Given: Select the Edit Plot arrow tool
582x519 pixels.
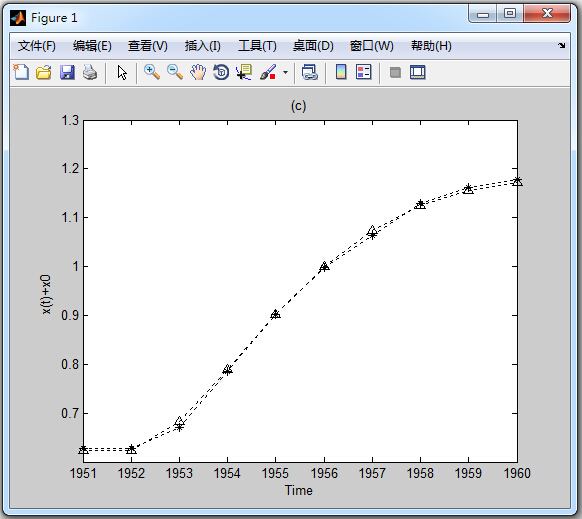Looking at the screenshot, I should click(122, 72).
